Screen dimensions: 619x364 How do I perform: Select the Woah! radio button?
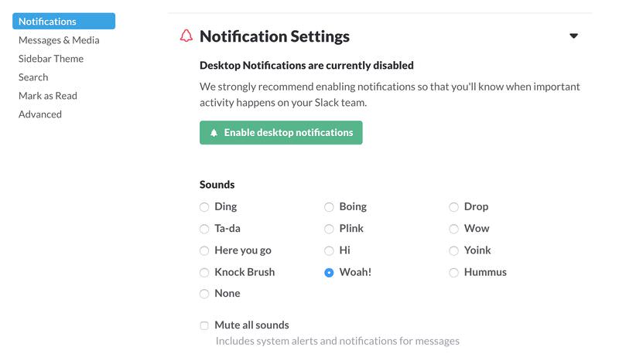[329, 272]
